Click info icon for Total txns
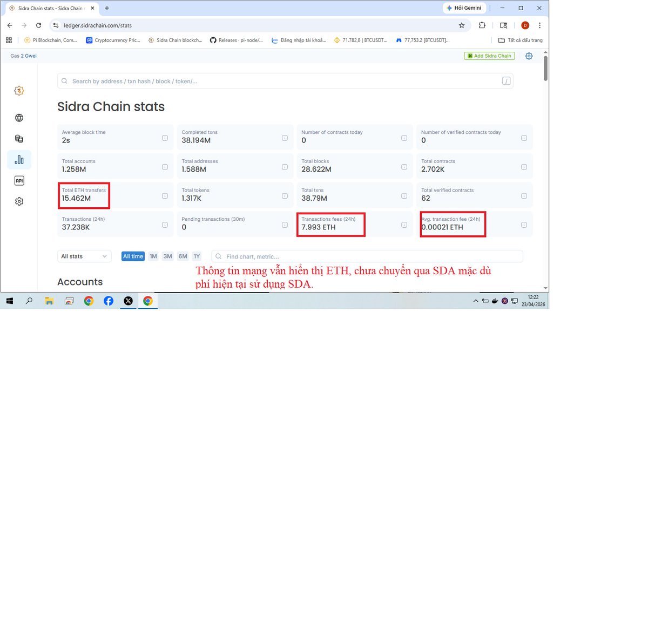The image size is (648, 644). (x=404, y=196)
